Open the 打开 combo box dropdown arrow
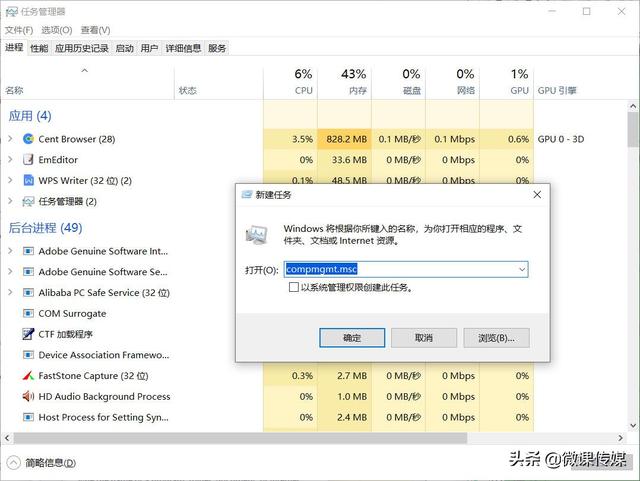The width and height of the screenshot is (640, 481). coord(521,269)
